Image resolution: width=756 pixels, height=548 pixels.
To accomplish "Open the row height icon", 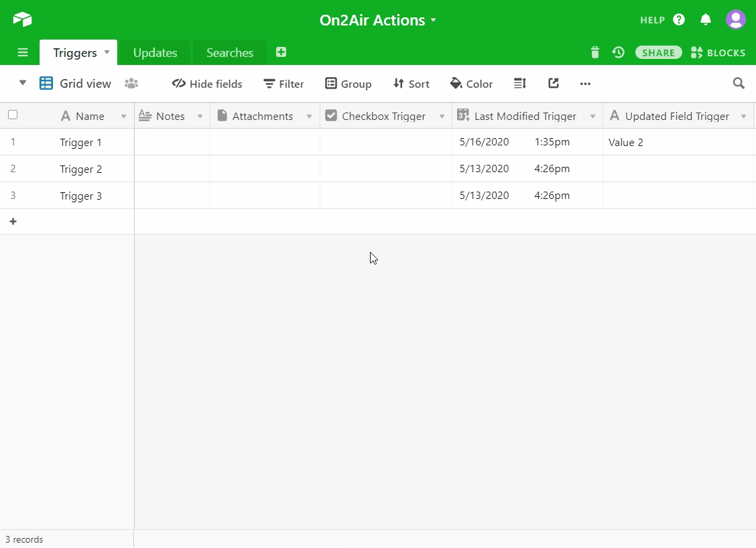I will coord(520,84).
